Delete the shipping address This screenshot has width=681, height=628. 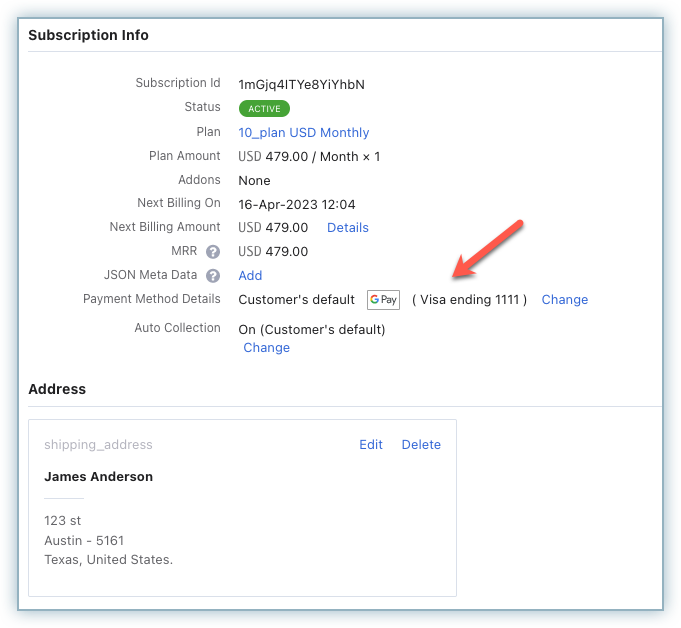pos(421,445)
